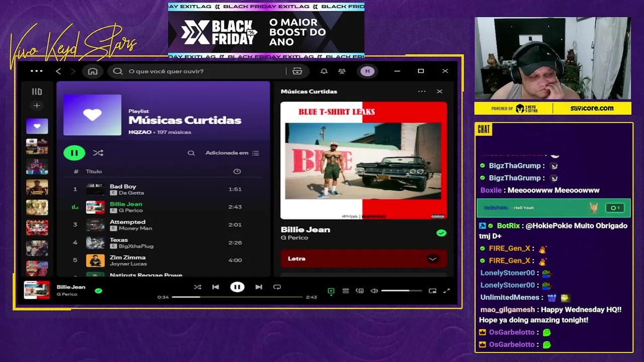Open artist 'Da Getta' link
The width and height of the screenshot is (644, 362).
(x=131, y=193)
